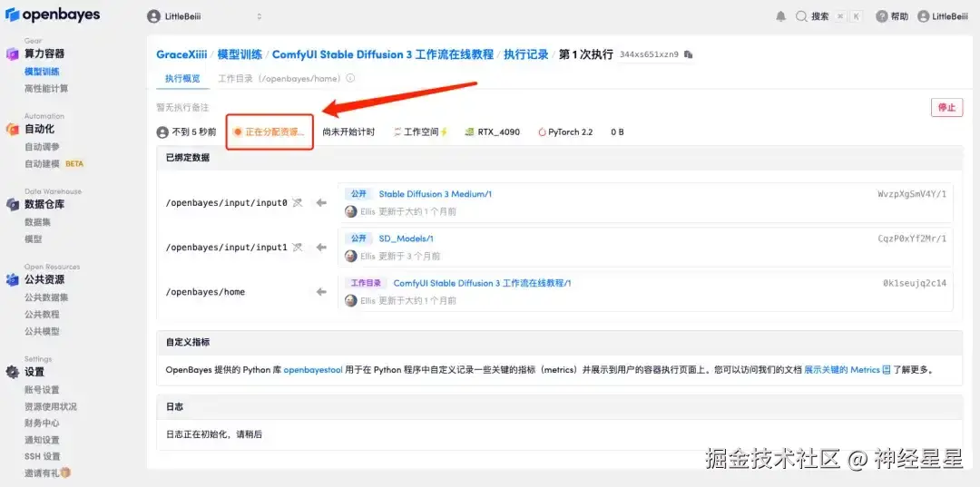
Task: Click the 算力容器 section icon
Action: point(13,54)
